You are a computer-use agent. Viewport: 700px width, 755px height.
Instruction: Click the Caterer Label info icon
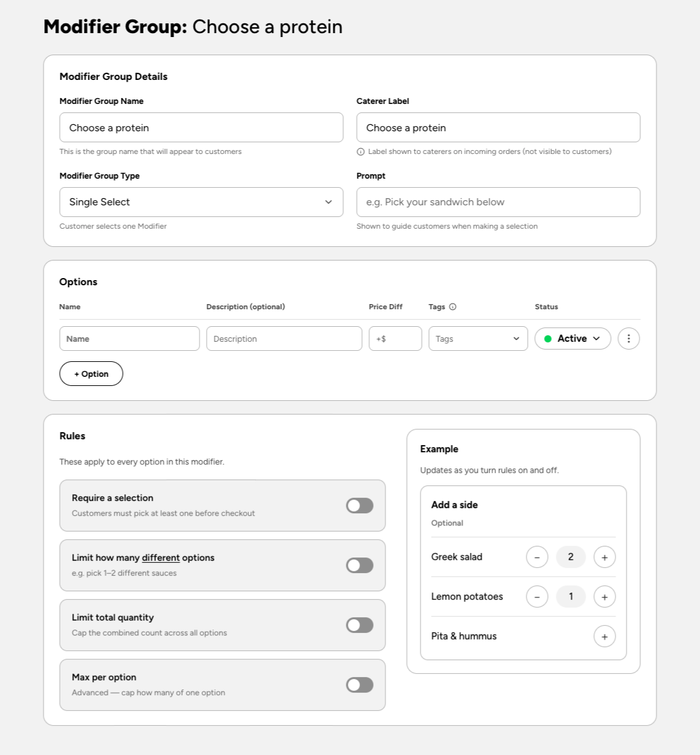360,151
